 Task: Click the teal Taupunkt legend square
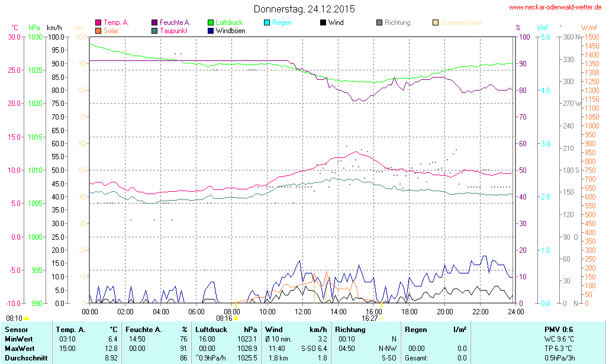pos(154,30)
